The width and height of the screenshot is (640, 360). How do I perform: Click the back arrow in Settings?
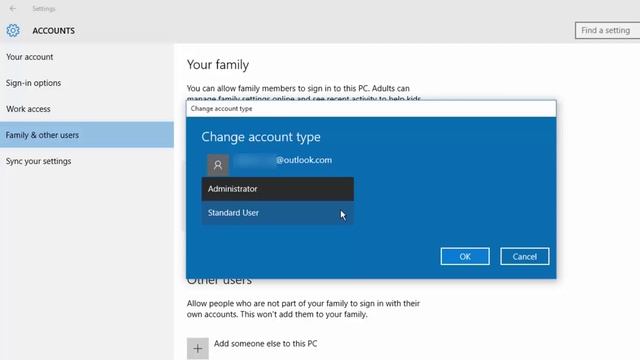pos(13,9)
